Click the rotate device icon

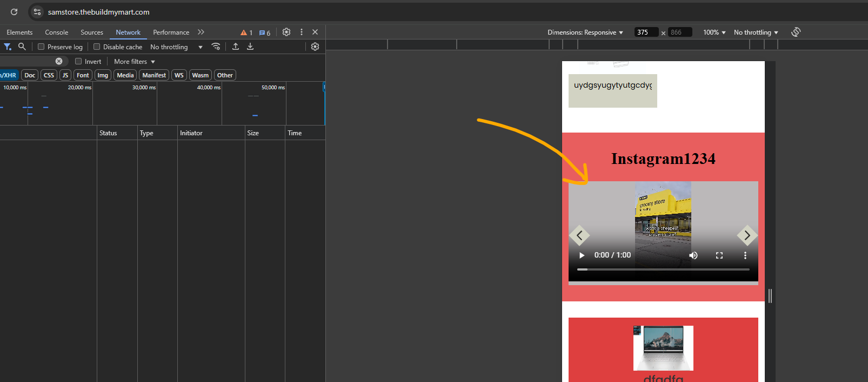[x=796, y=32]
